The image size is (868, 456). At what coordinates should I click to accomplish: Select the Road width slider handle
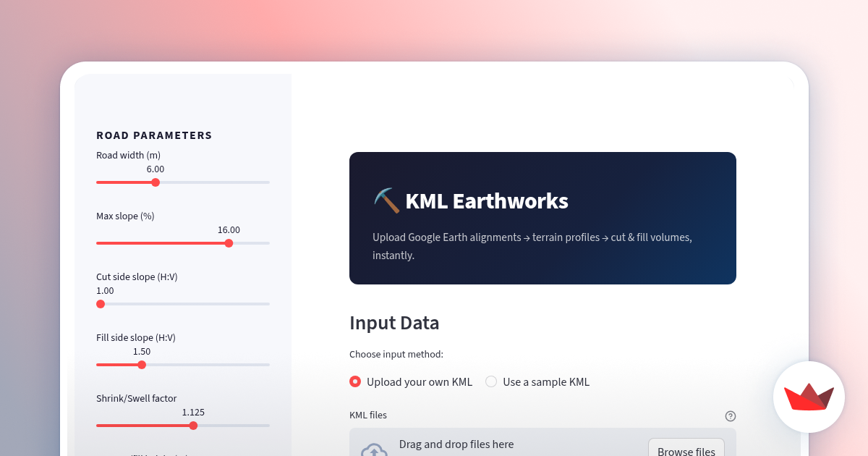pyautogui.click(x=156, y=182)
